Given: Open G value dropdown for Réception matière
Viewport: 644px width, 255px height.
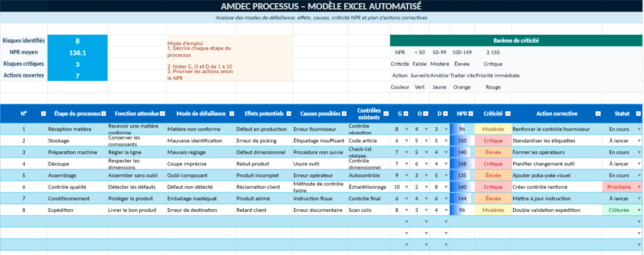Looking at the screenshot, I should [x=406, y=129].
